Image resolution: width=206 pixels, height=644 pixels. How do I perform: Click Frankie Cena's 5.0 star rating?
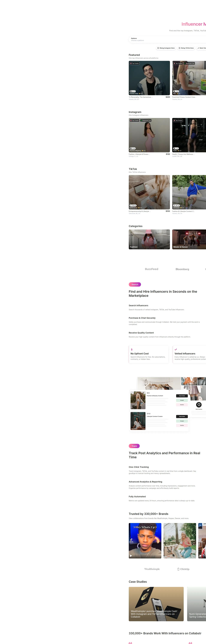coord(141,94)
